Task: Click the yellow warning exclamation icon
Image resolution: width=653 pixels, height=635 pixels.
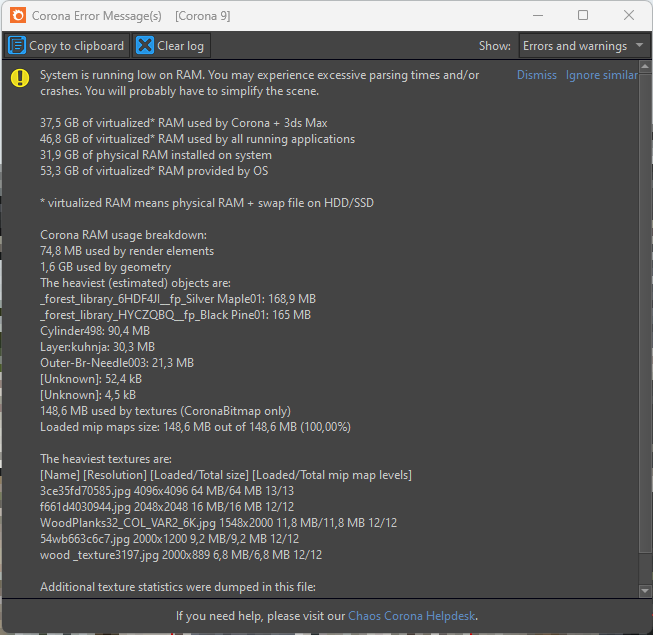Action: tap(20, 78)
